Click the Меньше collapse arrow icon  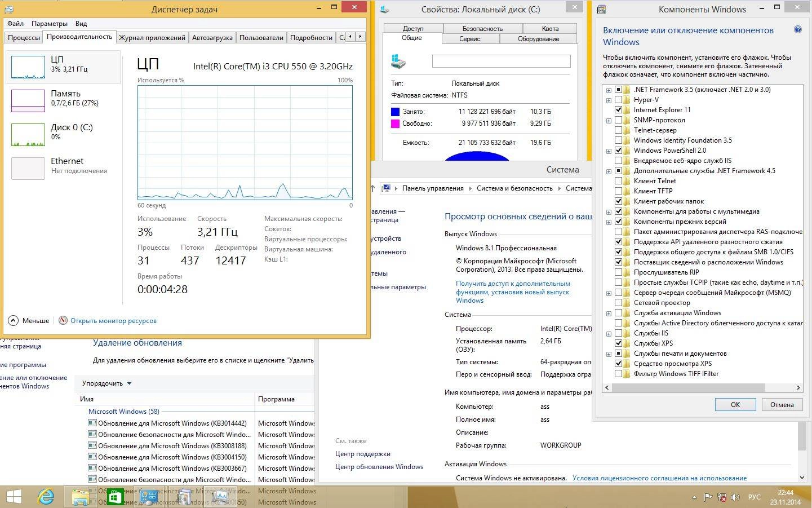(14, 320)
